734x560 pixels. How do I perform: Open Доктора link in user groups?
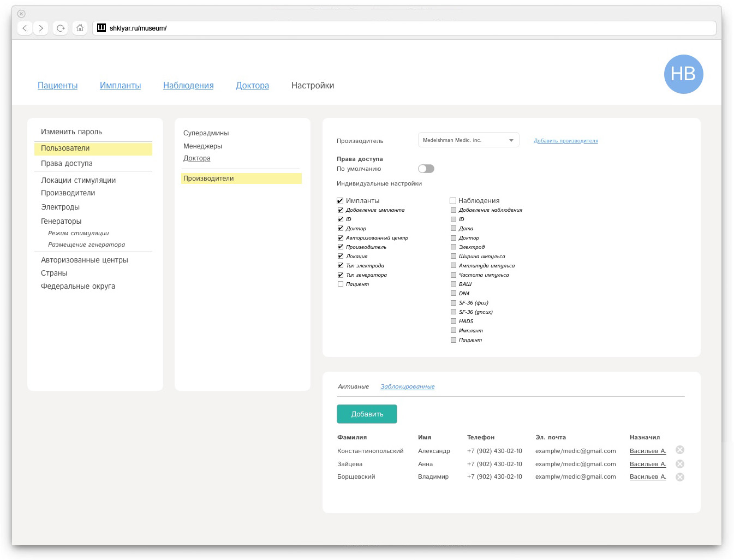196,158
